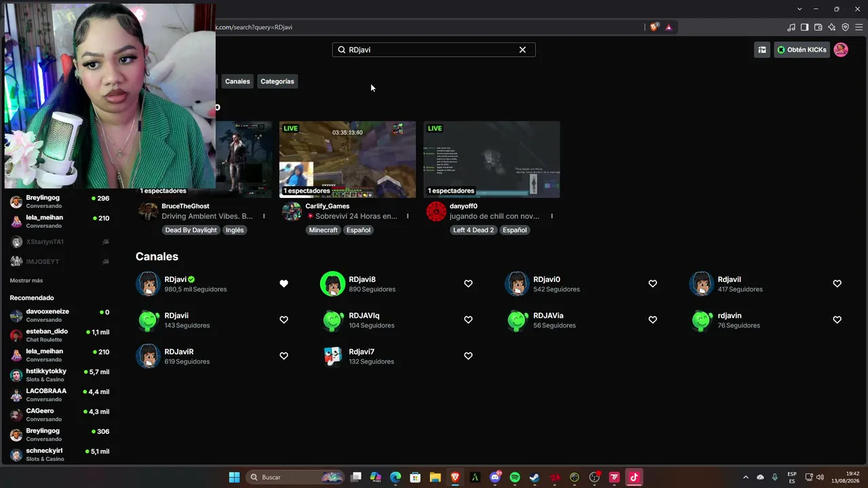Open the Kick chest icon beside Obtén KICKs
Image resolution: width=868 pixels, height=488 pixels.
click(762, 49)
